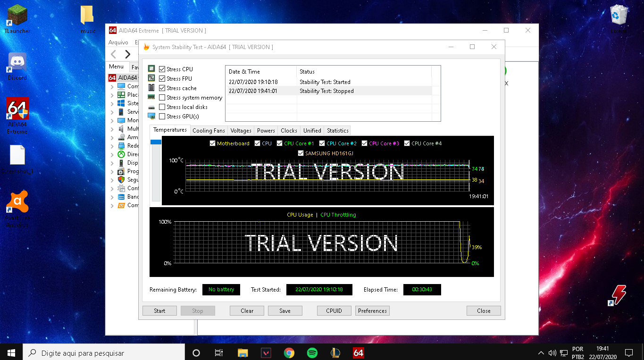644x360 pixels.
Task: Open the Discord desktop shortcut
Action: coord(17,67)
